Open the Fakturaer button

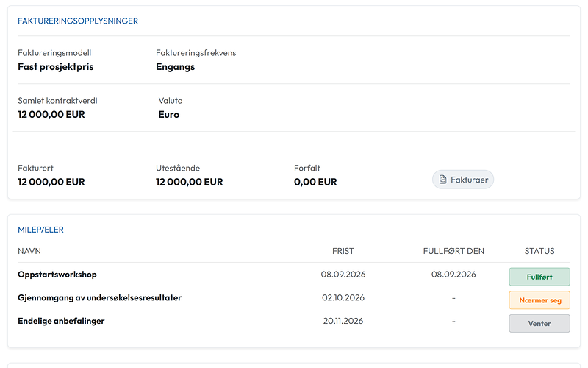pos(463,180)
